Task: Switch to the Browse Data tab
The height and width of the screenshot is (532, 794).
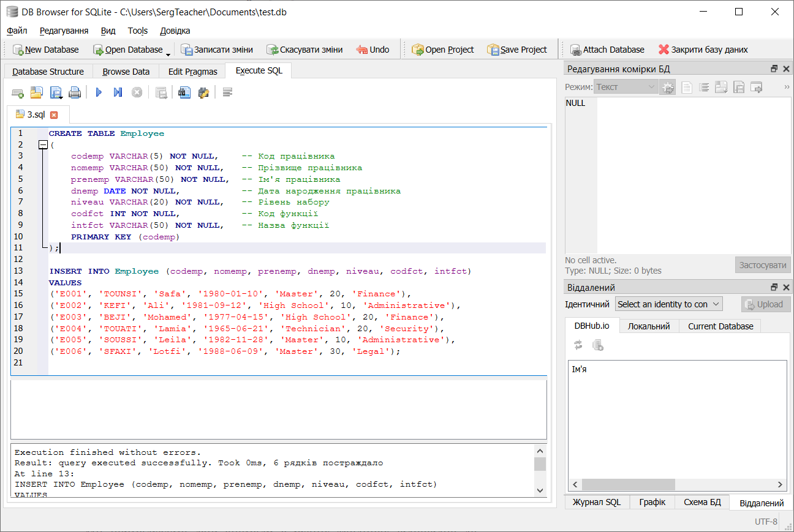Action: point(126,71)
